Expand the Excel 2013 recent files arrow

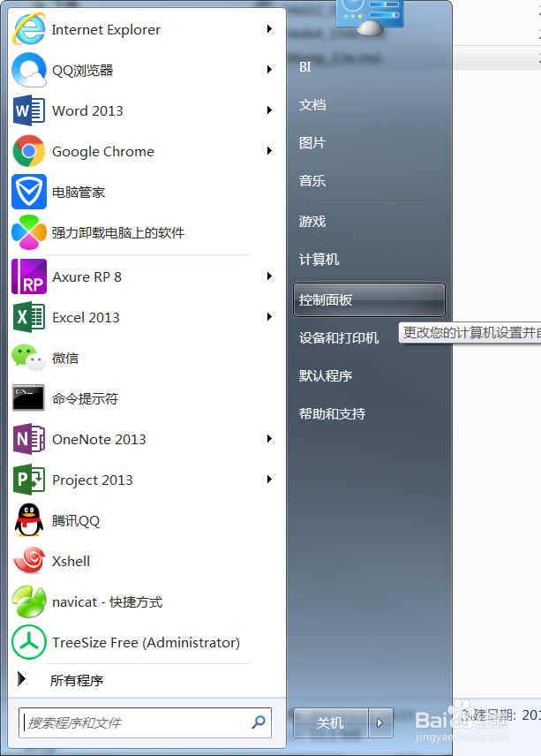(x=269, y=317)
